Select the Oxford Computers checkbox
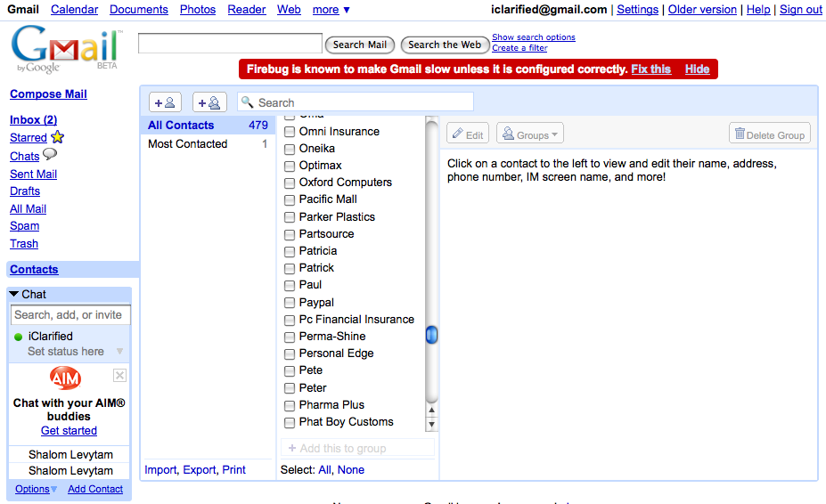The image size is (826, 504). coord(290,183)
